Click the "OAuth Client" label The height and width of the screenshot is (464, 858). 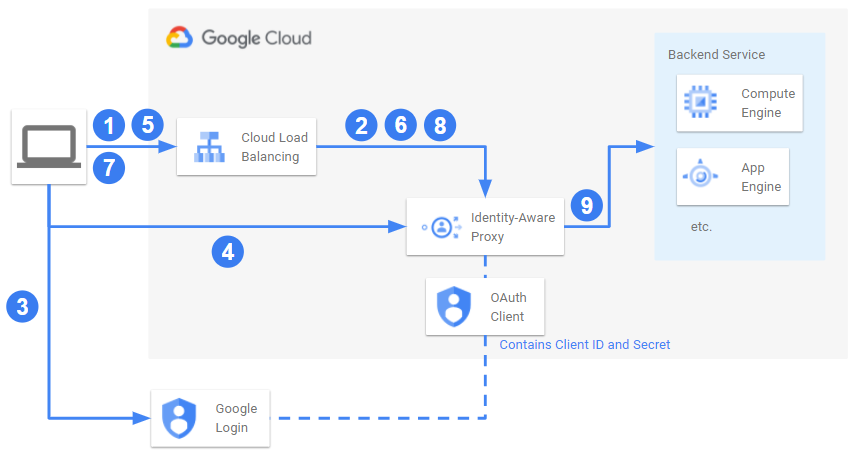[508, 307]
